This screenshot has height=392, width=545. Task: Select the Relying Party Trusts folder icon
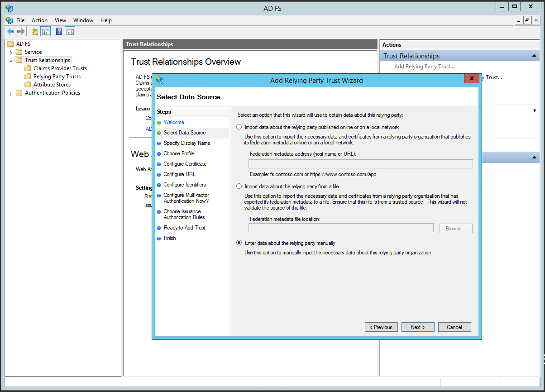(28, 76)
